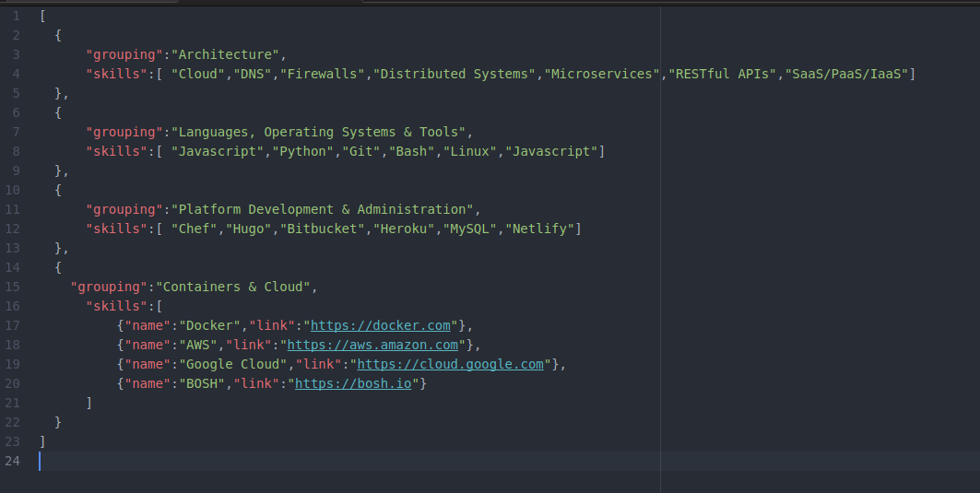Click the "RESTful APIs" string
Viewport: 980px width, 493px height.
(x=723, y=75)
